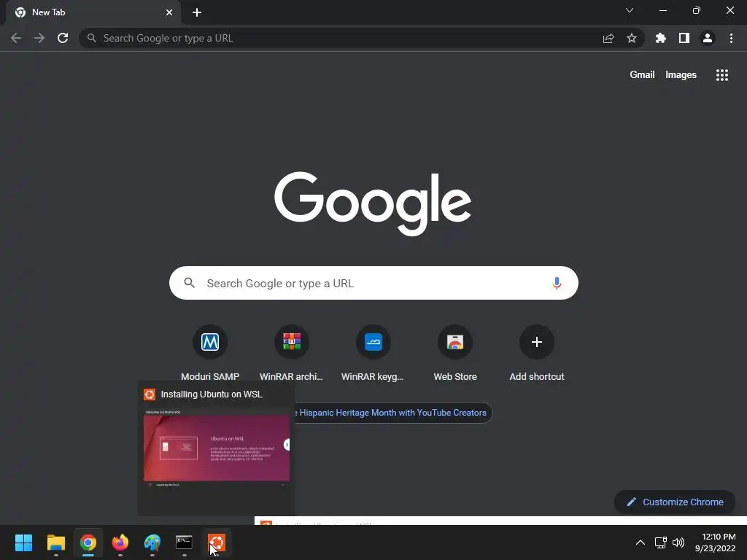Open Hispanic Heritage Month YouTube Creators link
This screenshot has width=747, height=560.
click(x=393, y=413)
